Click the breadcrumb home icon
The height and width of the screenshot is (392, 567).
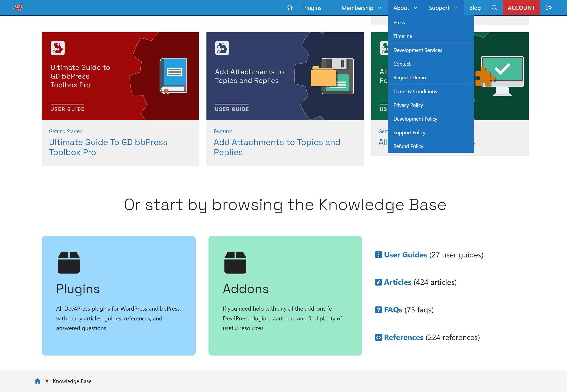pyautogui.click(x=38, y=381)
